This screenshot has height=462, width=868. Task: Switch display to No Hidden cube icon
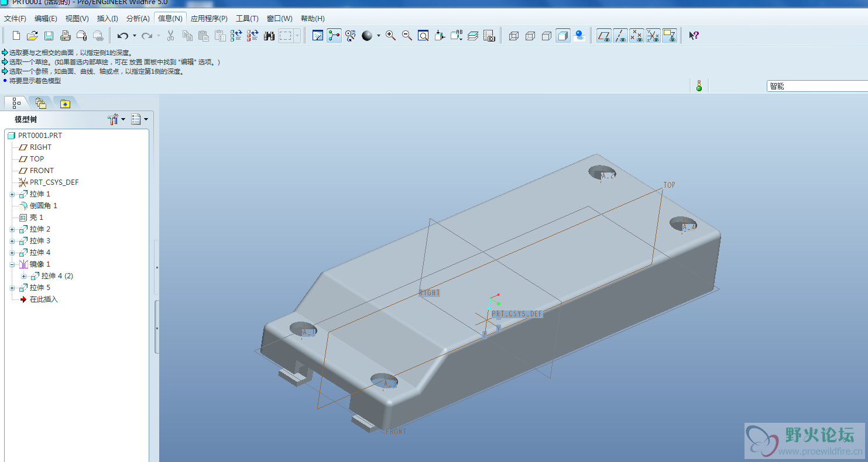[x=547, y=36]
